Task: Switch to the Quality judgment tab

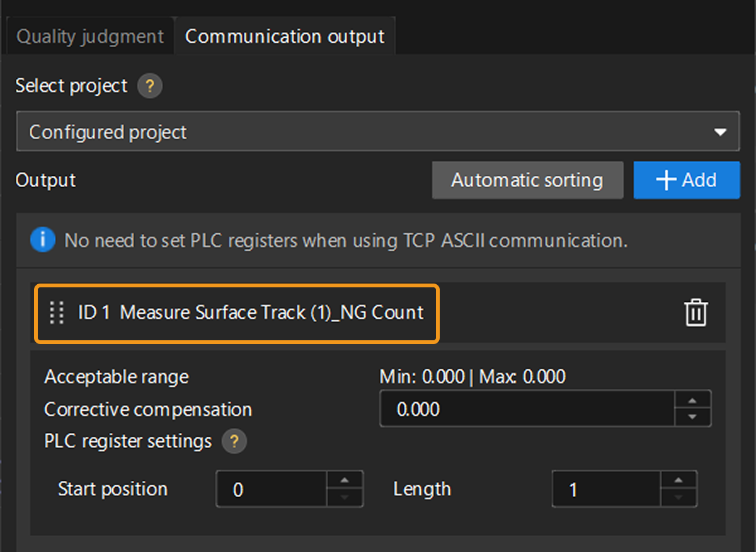Action: pyautogui.click(x=89, y=37)
